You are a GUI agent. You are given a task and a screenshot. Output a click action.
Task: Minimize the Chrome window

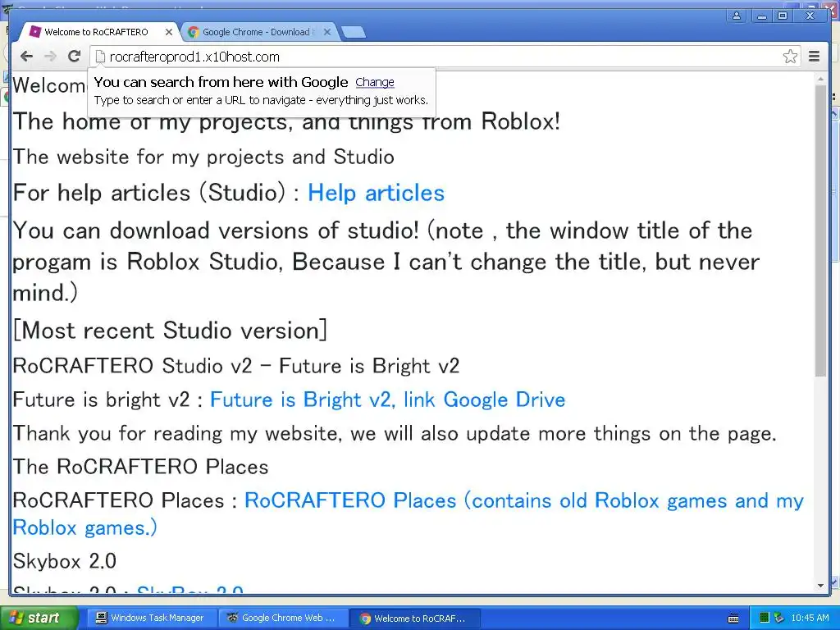click(x=761, y=16)
